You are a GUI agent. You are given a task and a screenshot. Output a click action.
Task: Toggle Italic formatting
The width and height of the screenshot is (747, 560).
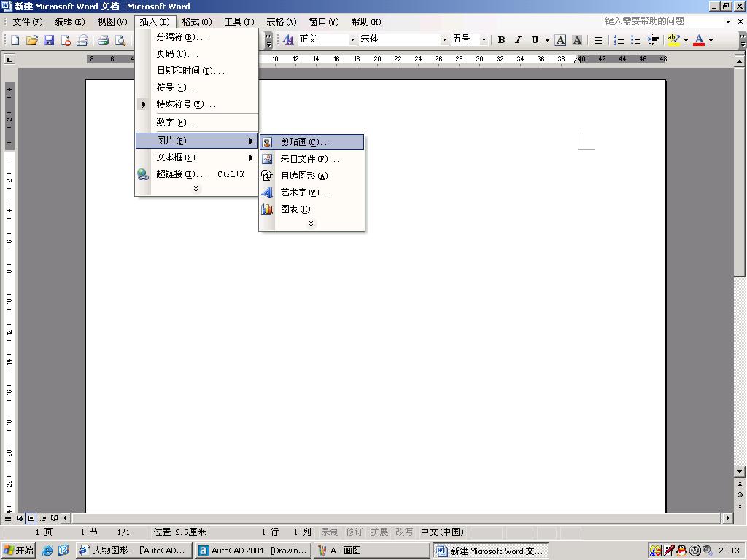[518, 40]
